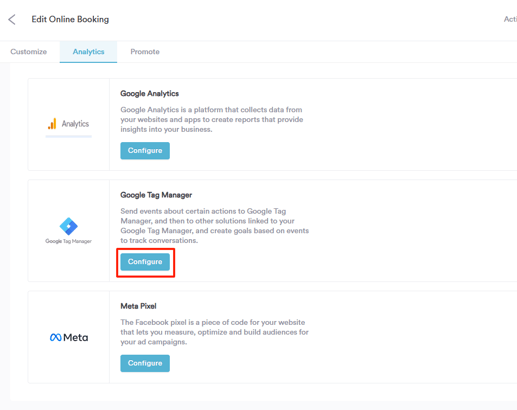517x410 pixels.
Task: Click the Meta Pixel description text
Action: pyautogui.click(x=214, y=332)
